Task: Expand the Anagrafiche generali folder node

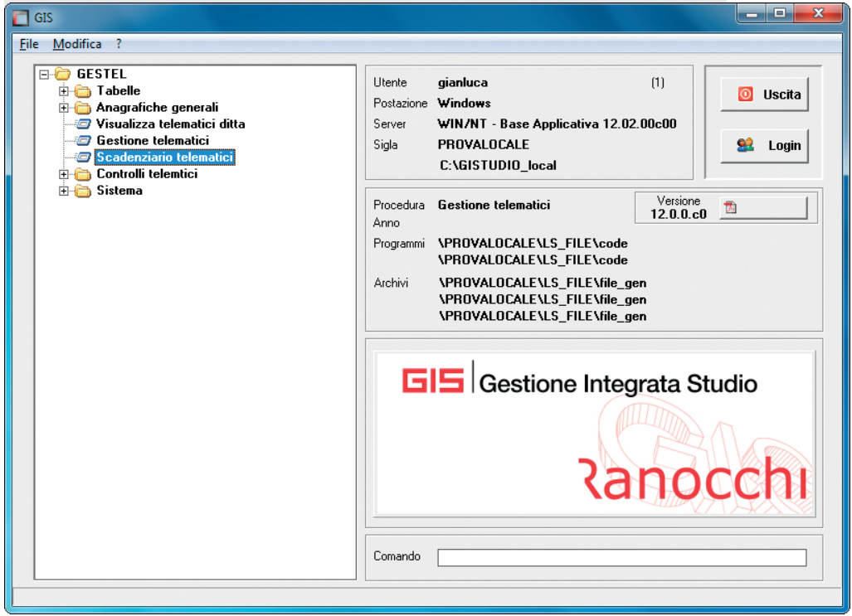Action: coord(64,108)
